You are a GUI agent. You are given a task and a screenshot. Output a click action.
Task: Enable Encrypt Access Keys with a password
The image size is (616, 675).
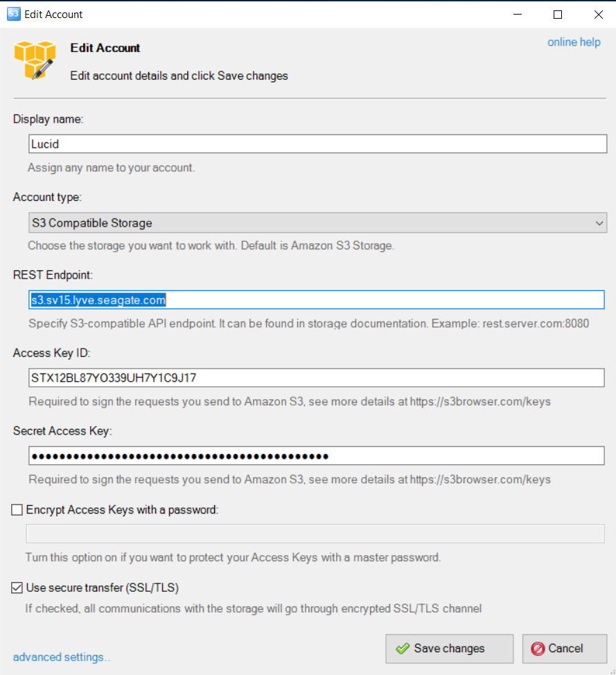click(x=17, y=509)
